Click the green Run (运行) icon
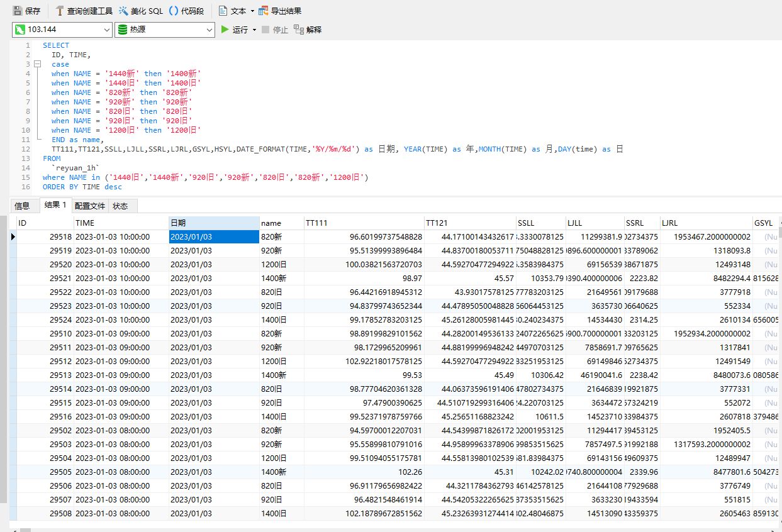Image resolution: width=782 pixels, height=532 pixels. (225, 30)
